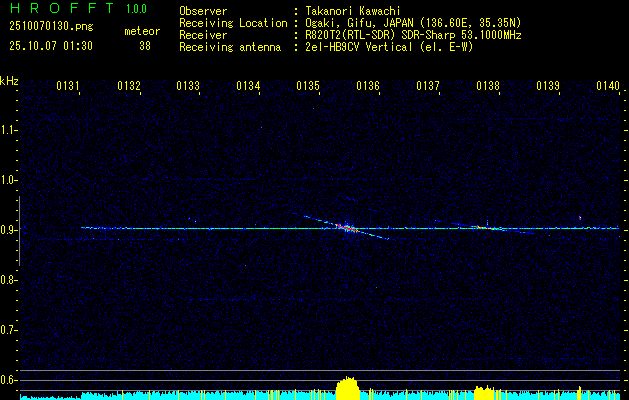Click the smaller yellow power peak near 0138
The width and height of the screenshot is (629, 400).
[485, 393]
